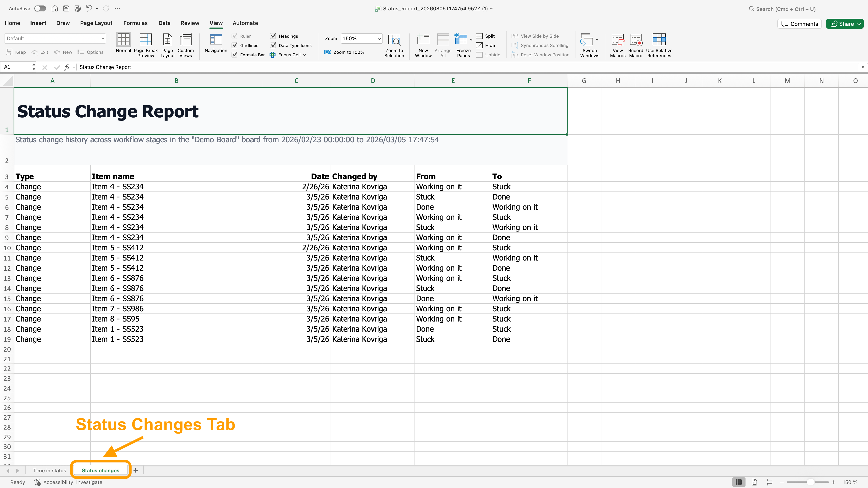Click the Switch Windows icon
868x488 pixels.
coord(587,40)
